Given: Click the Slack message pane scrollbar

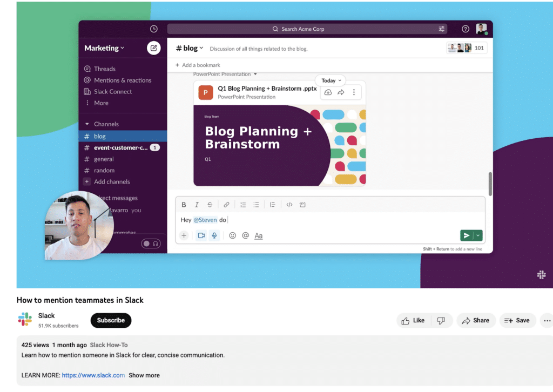Looking at the screenshot, I should coord(490,184).
